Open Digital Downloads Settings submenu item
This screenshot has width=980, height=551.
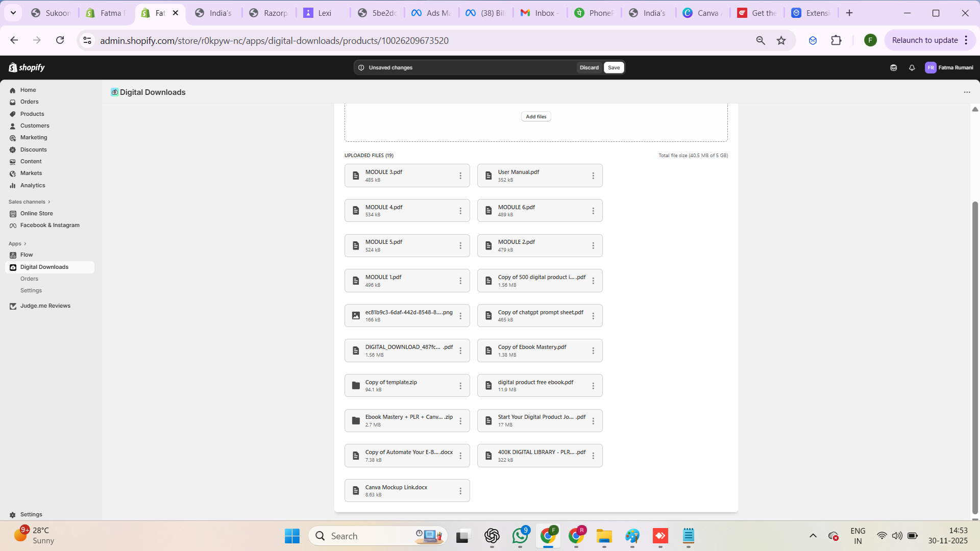pyautogui.click(x=31, y=290)
